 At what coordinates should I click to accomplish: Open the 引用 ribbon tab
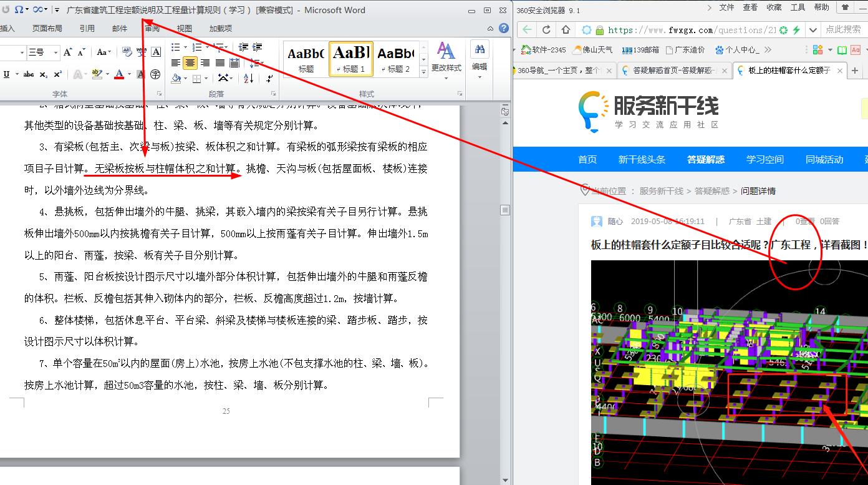(87, 28)
